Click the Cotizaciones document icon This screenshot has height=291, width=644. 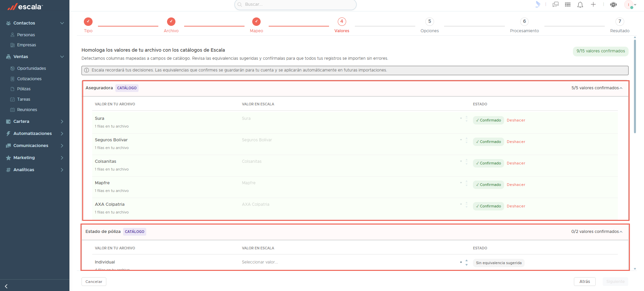point(12,79)
